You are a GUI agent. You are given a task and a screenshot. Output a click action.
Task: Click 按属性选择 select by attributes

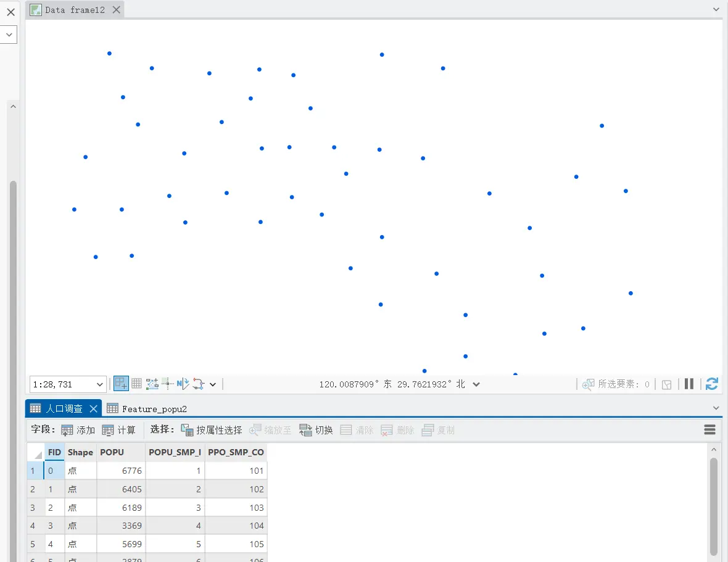pyautogui.click(x=212, y=430)
